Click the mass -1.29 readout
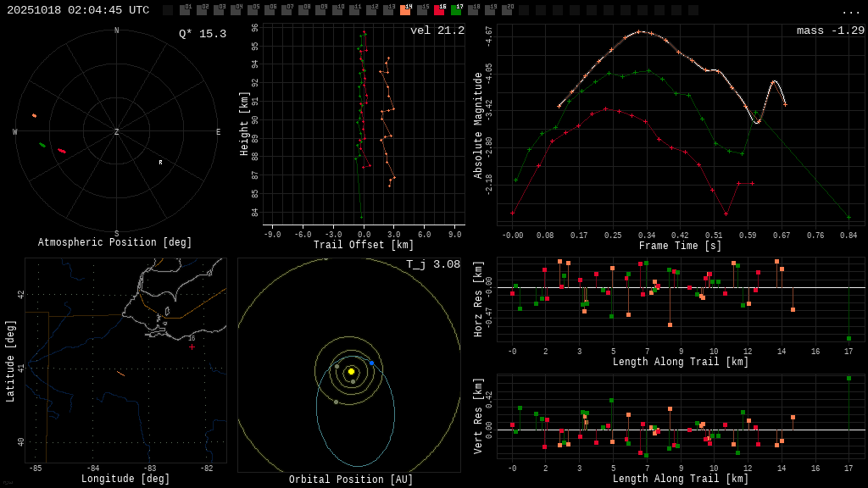Screen dimensions: 868x488 (830, 30)
